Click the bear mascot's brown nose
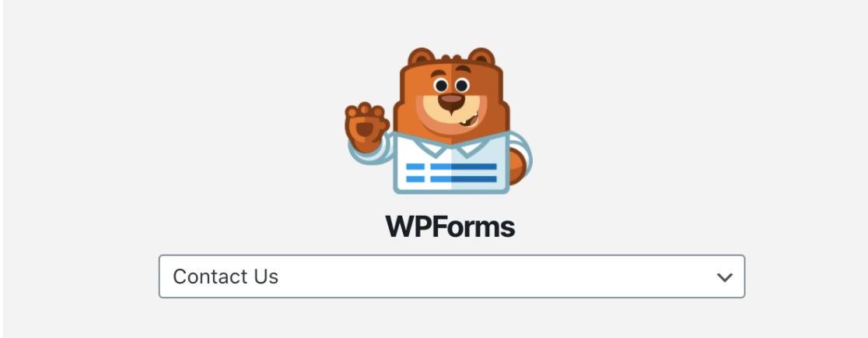This screenshot has height=338, width=868. 452,100
